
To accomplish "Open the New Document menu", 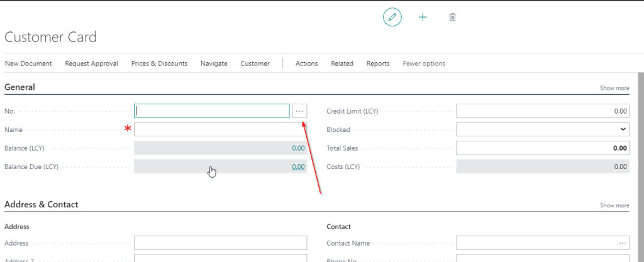I will tap(28, 63).
